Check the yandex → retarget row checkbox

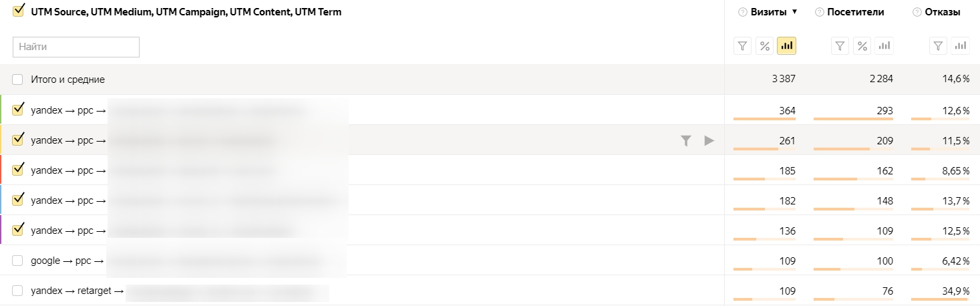click(17, 291)
